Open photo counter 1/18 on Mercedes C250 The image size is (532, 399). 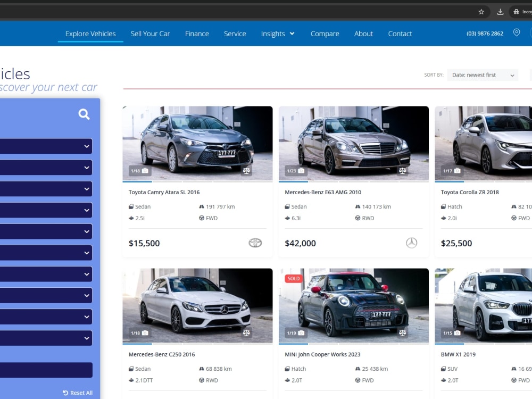tap(139, 333)
